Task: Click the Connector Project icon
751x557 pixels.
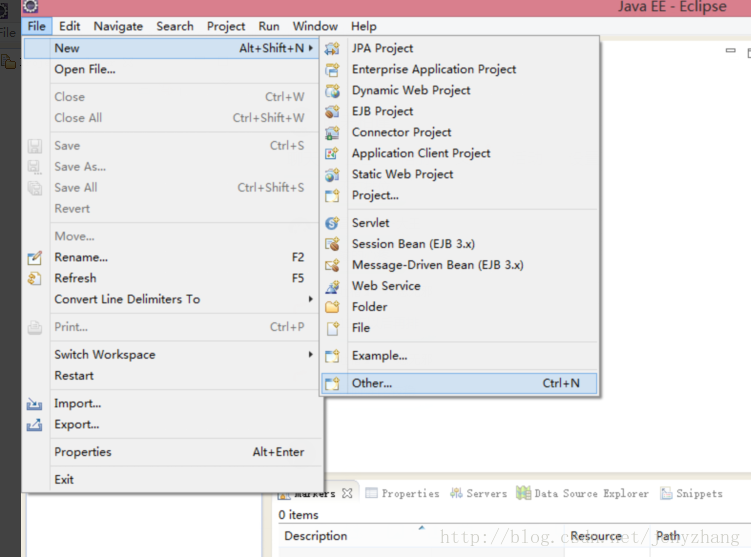Action: click(332, 133)
